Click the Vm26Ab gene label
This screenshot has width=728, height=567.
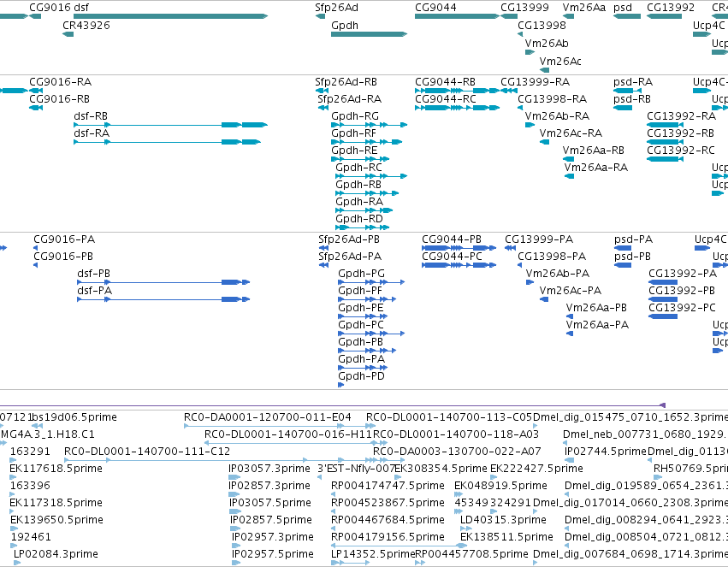click(x=547, y=43)
